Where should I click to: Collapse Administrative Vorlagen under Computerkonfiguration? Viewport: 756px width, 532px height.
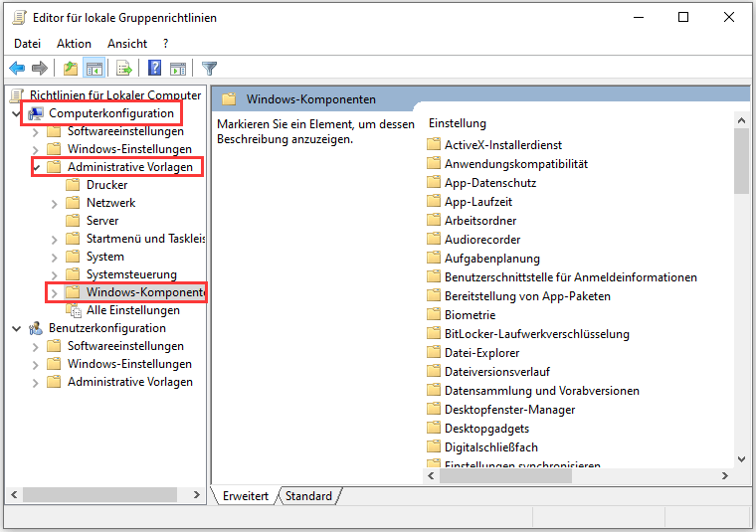[x=37, y=167]
